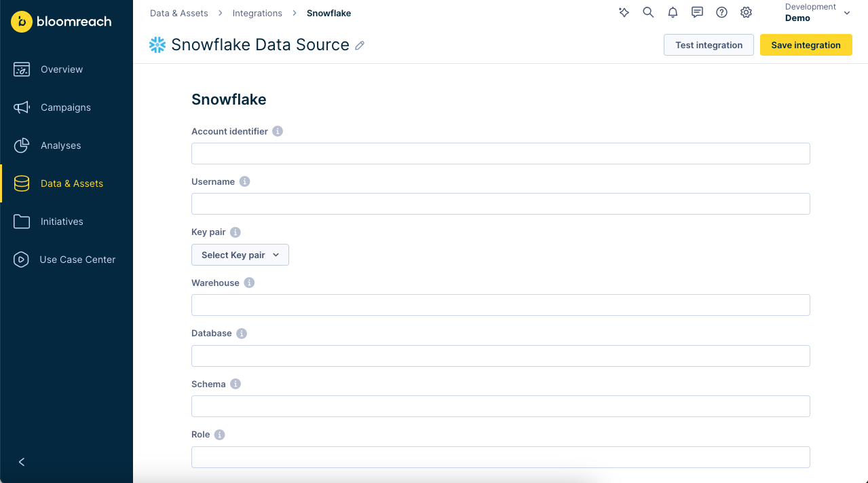Edit the Snowflake Data Source name pencil
The height and width of the screenshot is (483, 868).
(x=360, y=46)
